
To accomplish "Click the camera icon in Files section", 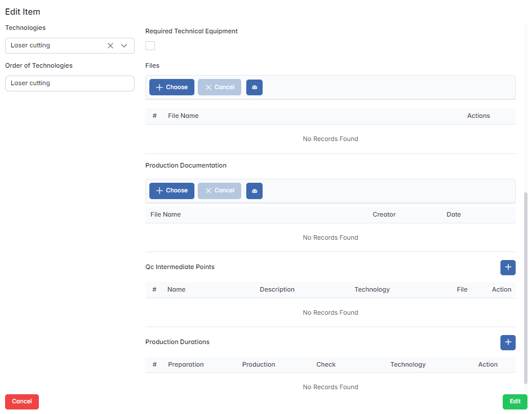I will pos(254,87).
